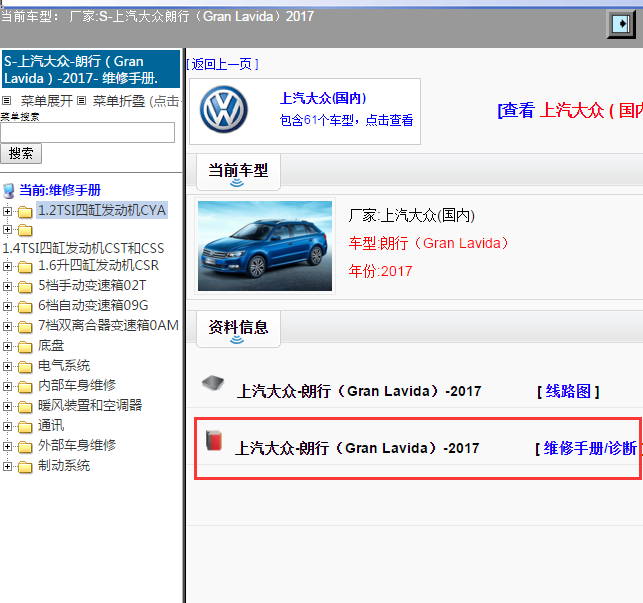This screenshot has width=643, height=603.
Task: Select the 通讯 tree item
Action: [x=51, y=425]
